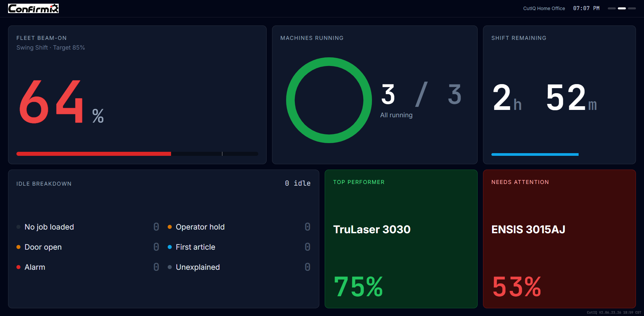Click the Unexplained row

[x=239, y=267]
